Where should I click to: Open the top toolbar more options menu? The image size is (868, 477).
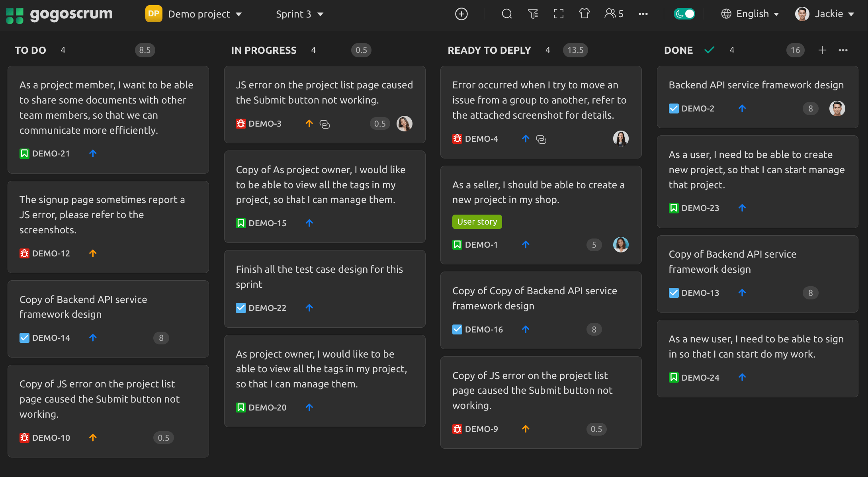643,14
